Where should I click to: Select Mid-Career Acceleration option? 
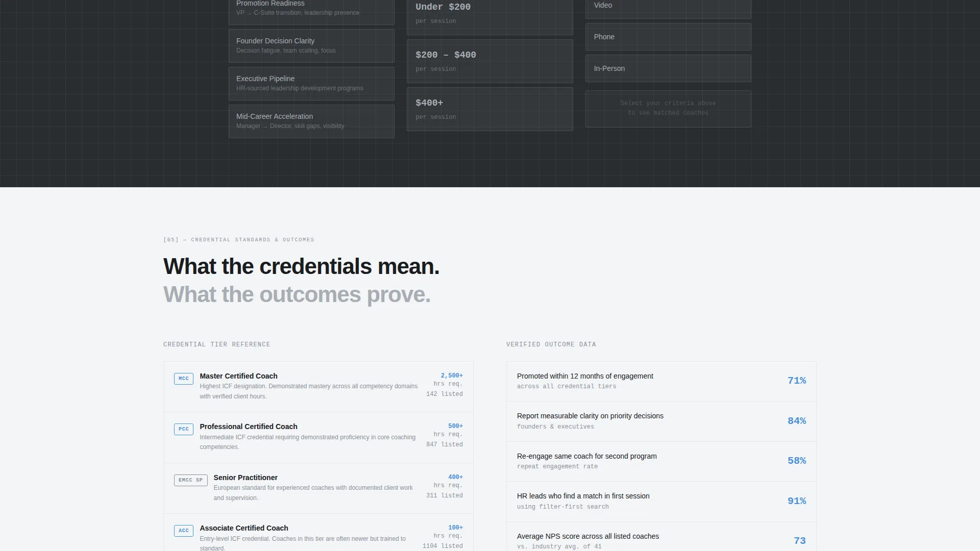(x=311, y=121)
